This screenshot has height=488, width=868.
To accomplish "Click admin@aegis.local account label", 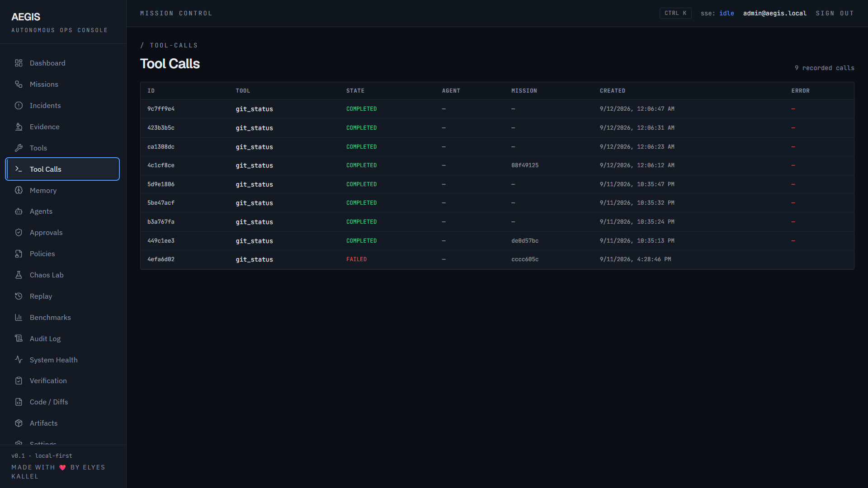I will 775,13.
